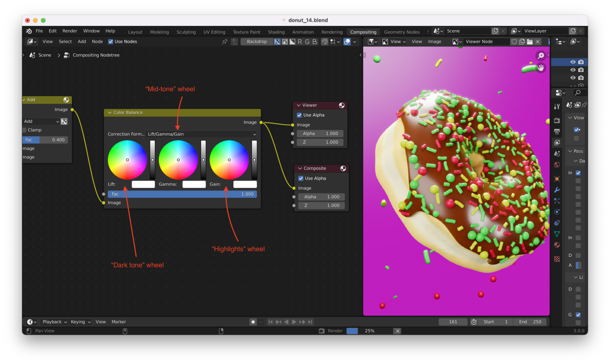This screenshot has width=610, height=364.
Task: Click the snapping magnet icon in the header
Action: (x=325, y=41)
